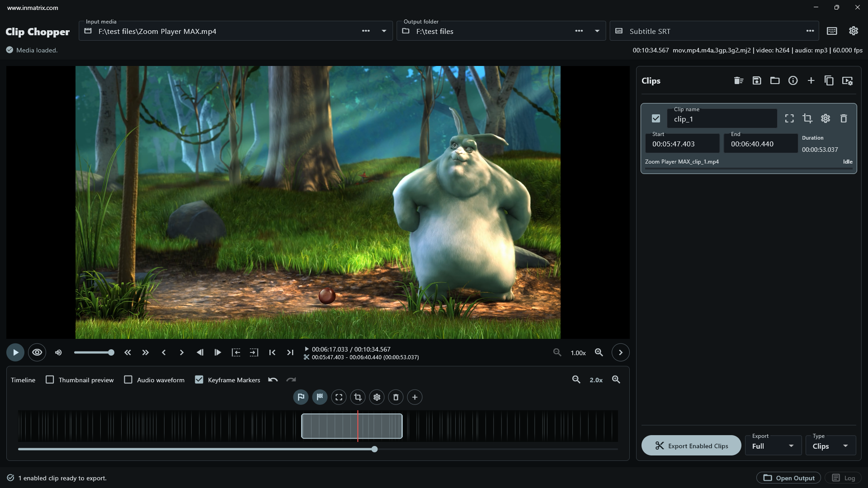Undo the last timeline action

273,380
